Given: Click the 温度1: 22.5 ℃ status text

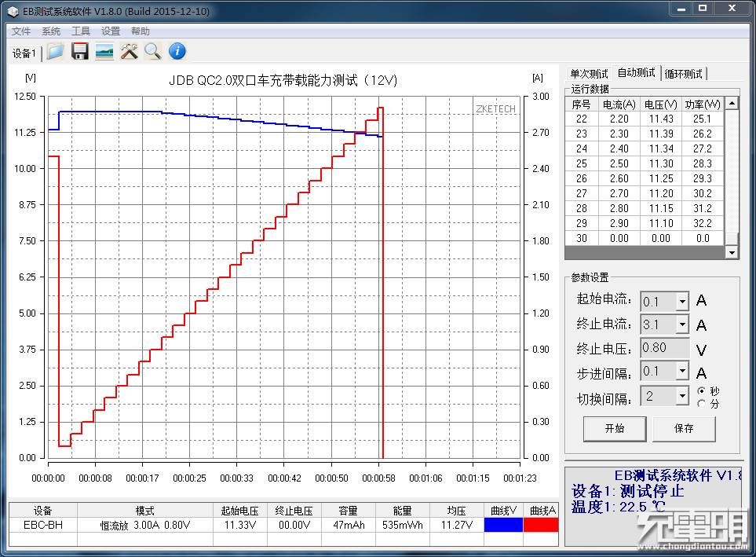Looking at the screenshot, I should click(x=618, y=506).
